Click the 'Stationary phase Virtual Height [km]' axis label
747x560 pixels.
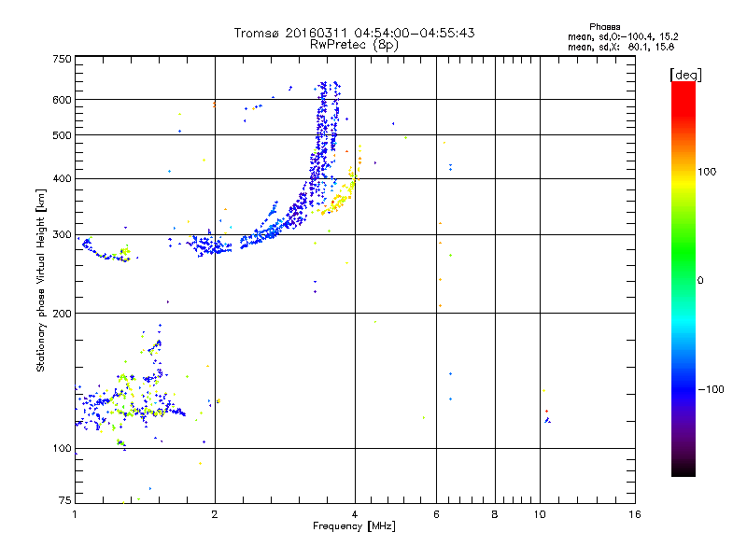41,281
